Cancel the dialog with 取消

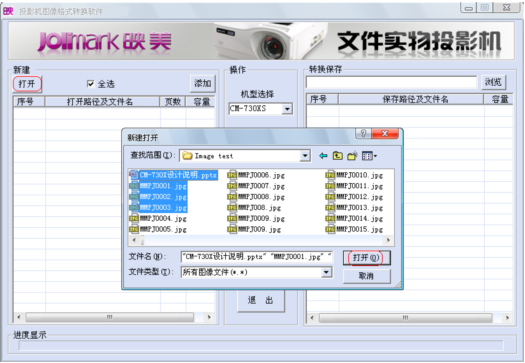(366, 276)
